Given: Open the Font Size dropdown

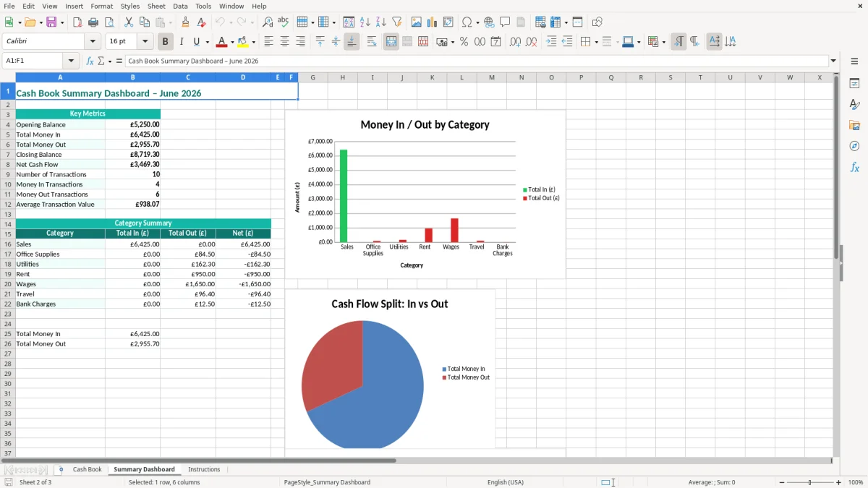Looking at the screenshot, I should 145,42.
